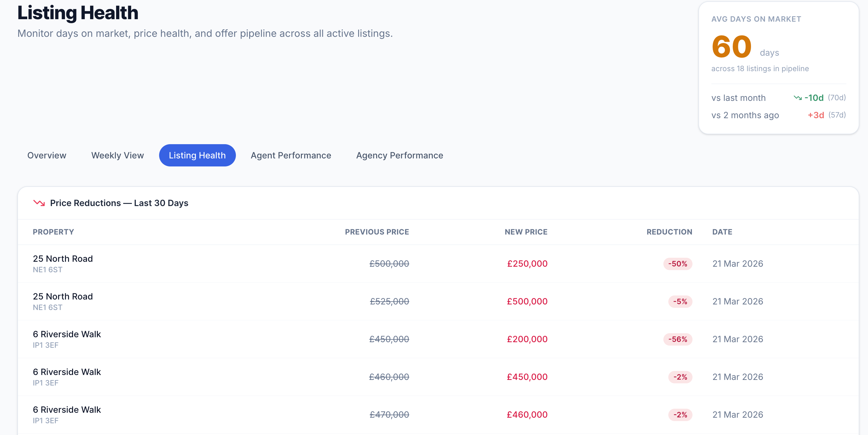Open the Agency Performance tab
The height and width of the screenshot is (435, 868).
click(x=400, y=155)
